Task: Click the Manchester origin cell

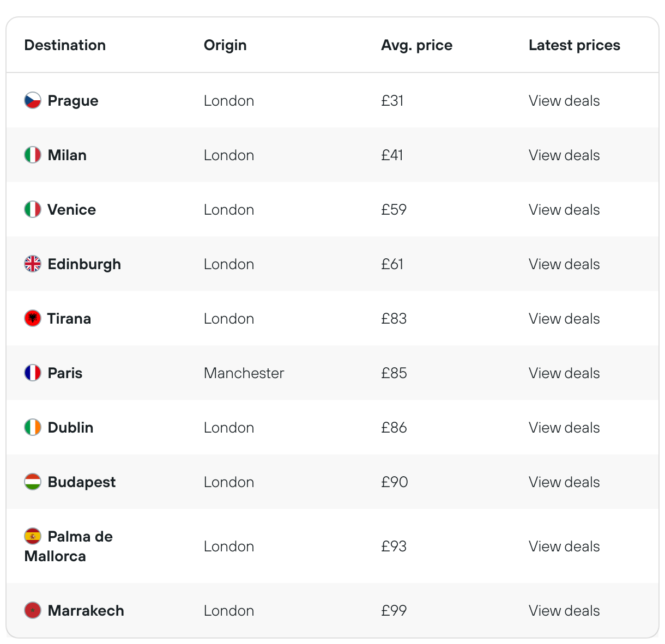Action: 244,373
